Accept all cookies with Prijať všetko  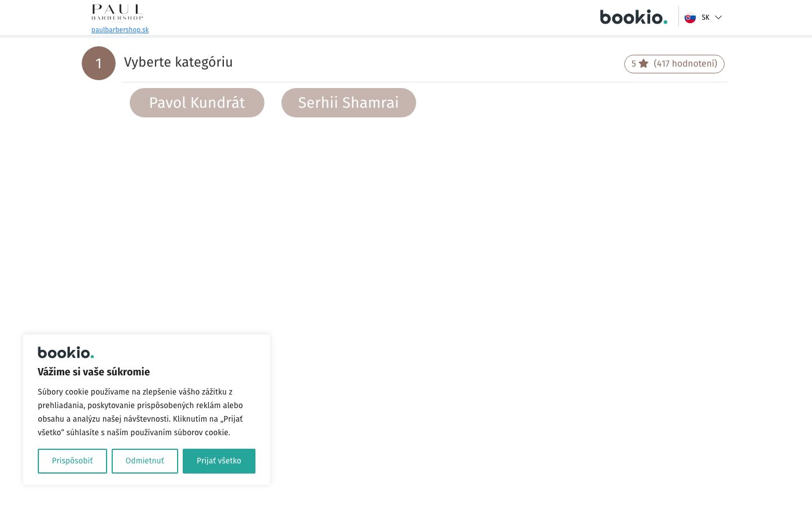(219, 461)
